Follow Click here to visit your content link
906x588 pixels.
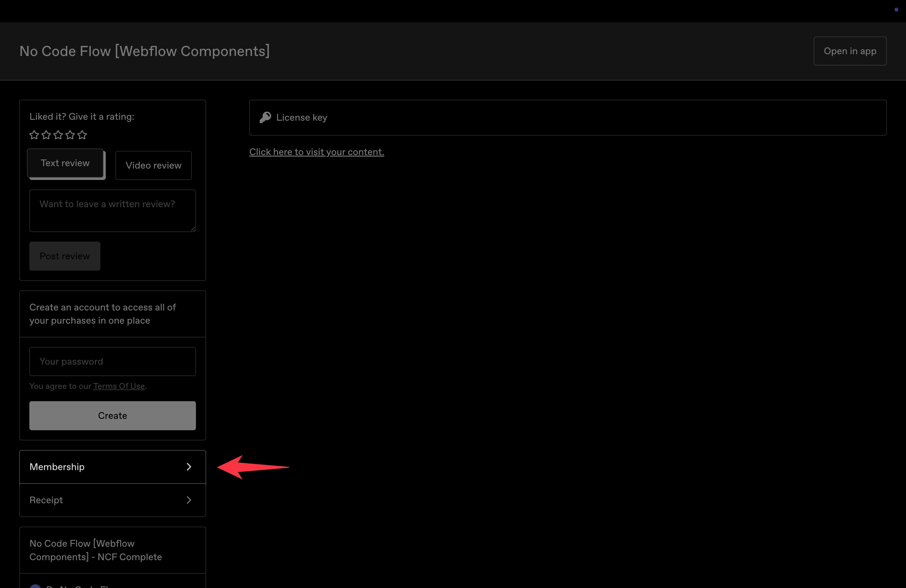317,152
